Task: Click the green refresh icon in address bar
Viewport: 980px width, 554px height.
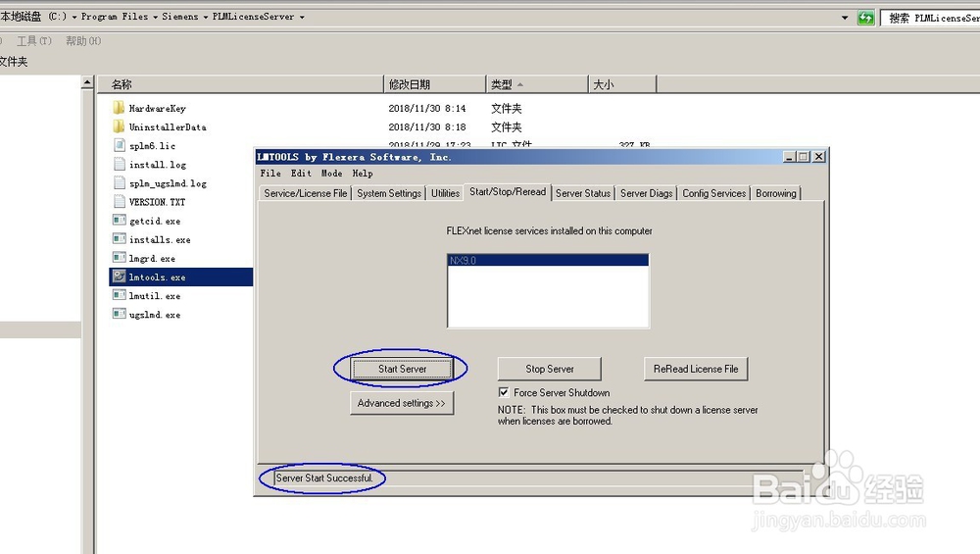Action: pos(865,18)
